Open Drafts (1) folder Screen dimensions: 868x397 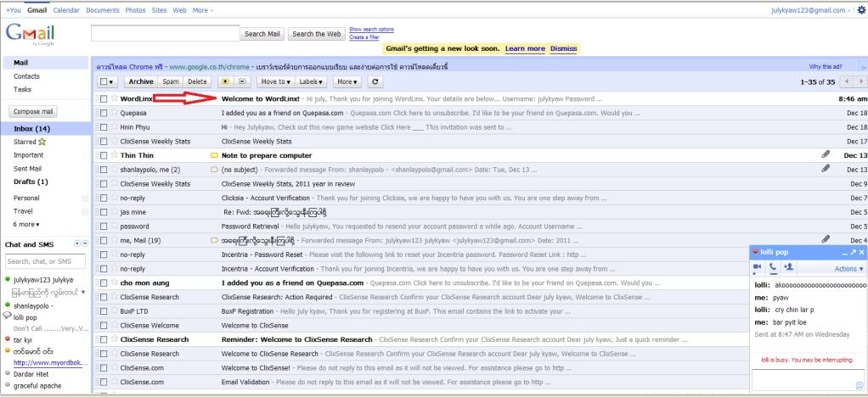click(x=31, y=182)
